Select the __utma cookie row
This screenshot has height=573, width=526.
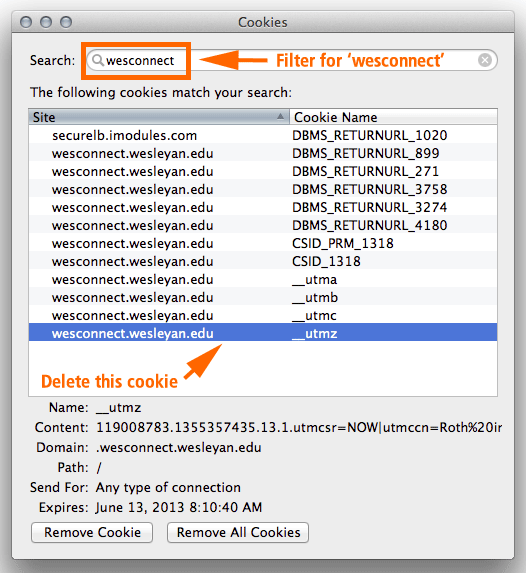263,280
